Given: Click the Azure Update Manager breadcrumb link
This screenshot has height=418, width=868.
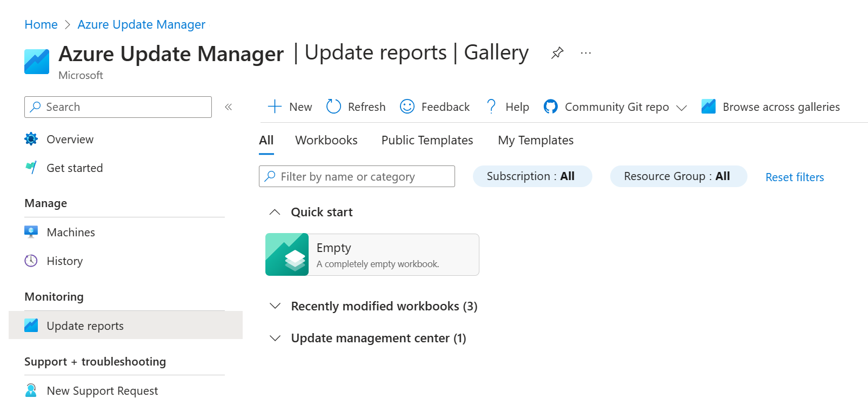Looking at the screenshot, I should click(x=142, y=24).
